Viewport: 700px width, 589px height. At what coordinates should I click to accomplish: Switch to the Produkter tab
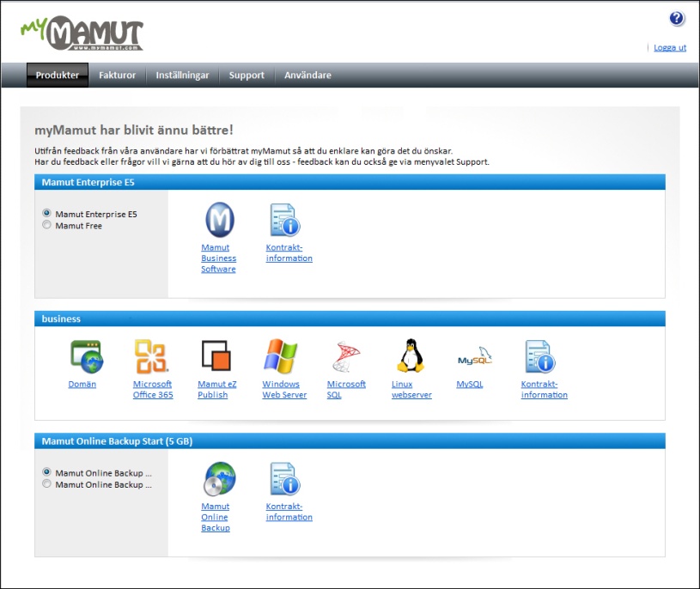pos(58,75)
